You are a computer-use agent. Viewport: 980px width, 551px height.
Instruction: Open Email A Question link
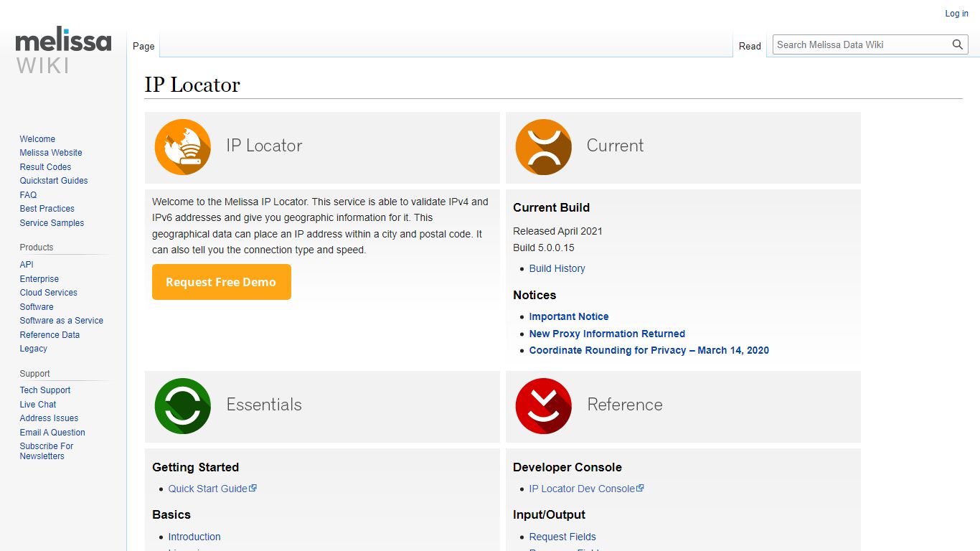click(52, 433)
